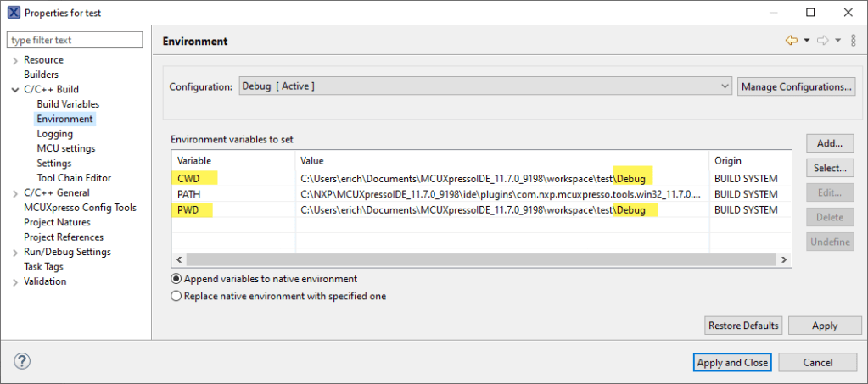868x384 pixels.
Task: Select Tool Chain Editor entry
Action: [74, 178]
